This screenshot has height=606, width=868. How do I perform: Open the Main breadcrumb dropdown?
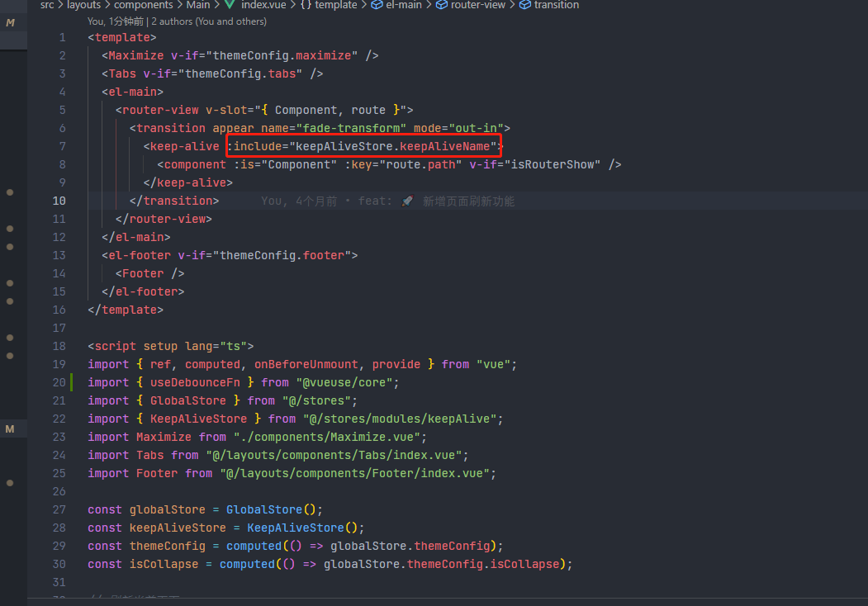(198, 6)
